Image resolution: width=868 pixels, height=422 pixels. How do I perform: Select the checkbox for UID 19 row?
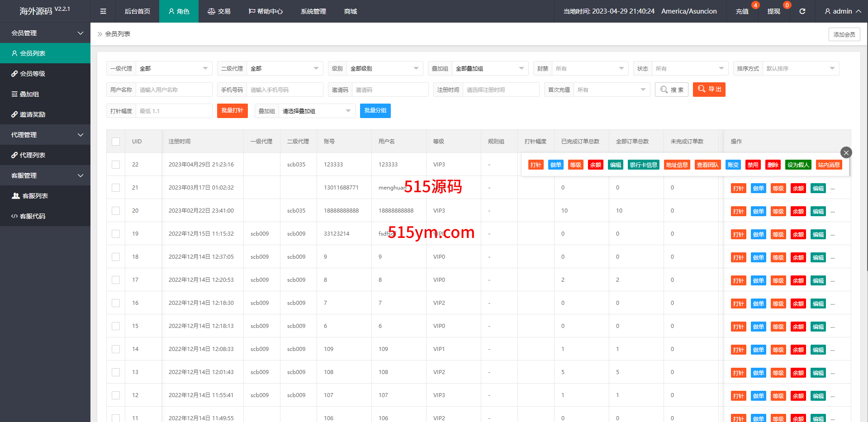[116, 234]
